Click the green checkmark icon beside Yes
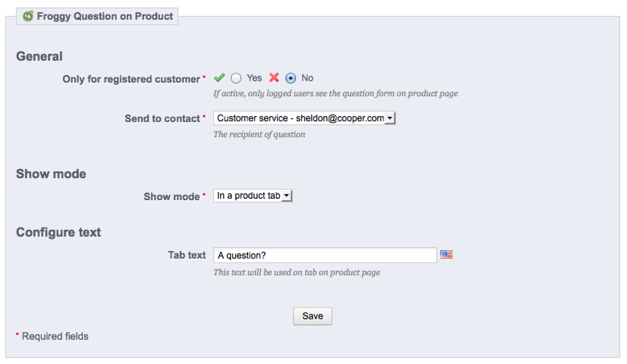Viewport: 627px width, 364px height. pos(219,78)
